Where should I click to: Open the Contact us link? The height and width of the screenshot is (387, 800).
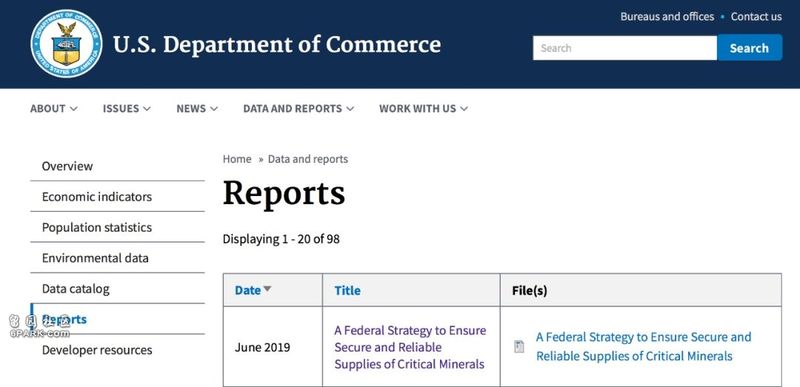click(x=756, y=17)
